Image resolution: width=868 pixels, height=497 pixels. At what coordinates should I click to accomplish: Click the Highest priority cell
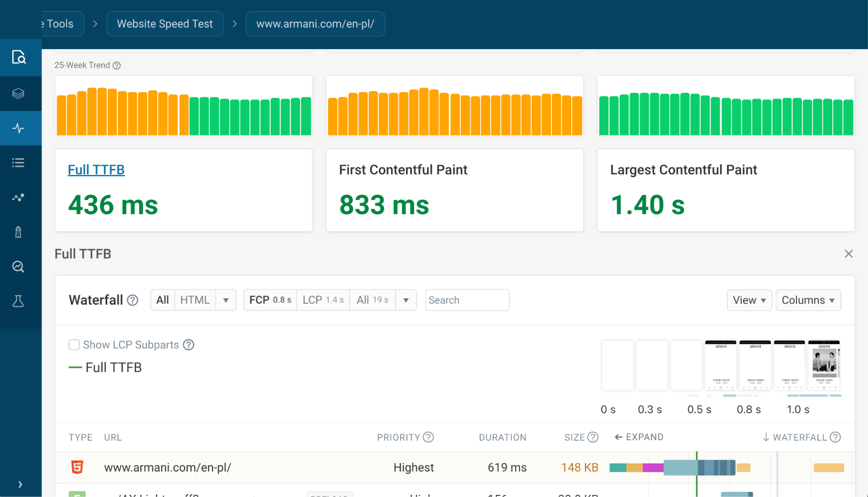coord(413,467)
